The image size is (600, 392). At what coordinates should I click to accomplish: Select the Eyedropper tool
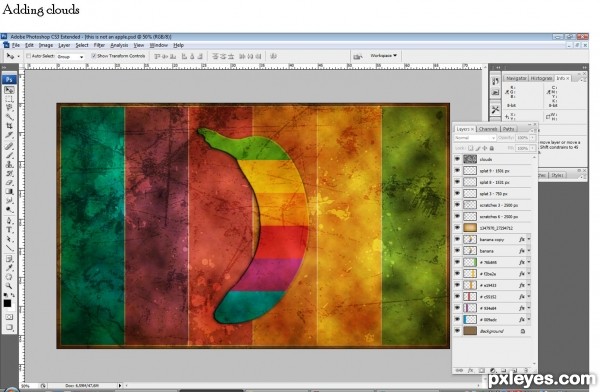[x=9, y=268]
